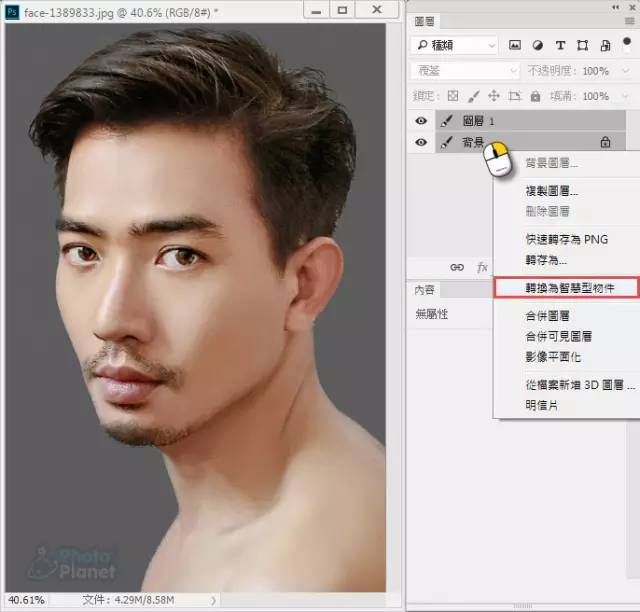Select 複製圖層... in the context menu
The height and width of the screenshot is (612, 640).
(551, 190)
